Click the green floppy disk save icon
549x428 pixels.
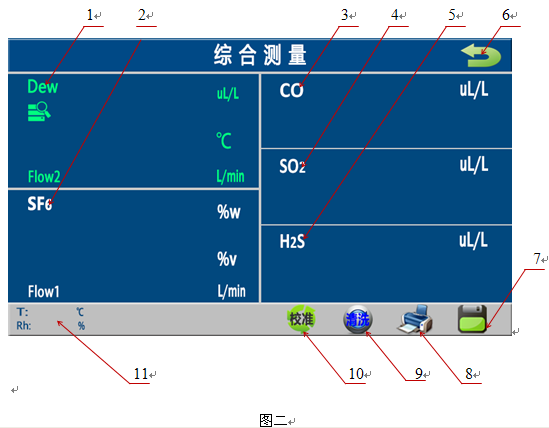472,318
